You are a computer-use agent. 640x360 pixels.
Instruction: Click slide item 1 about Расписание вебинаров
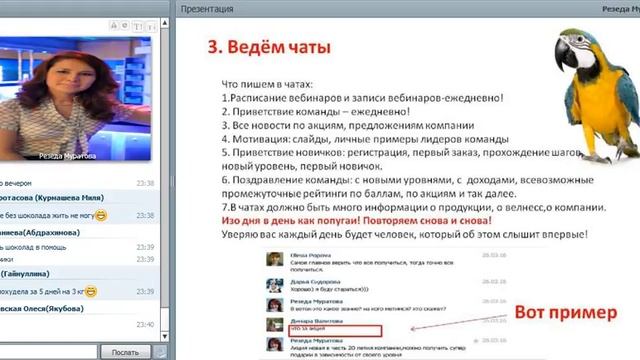[x=362, y=98]
